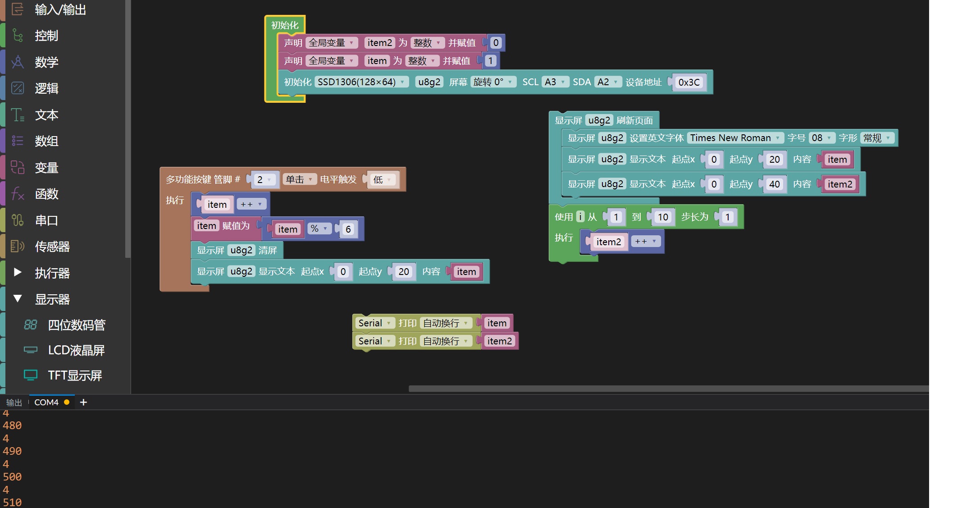
Task: Open the 单击 click-mode dropdown
Action: point(299,179)
